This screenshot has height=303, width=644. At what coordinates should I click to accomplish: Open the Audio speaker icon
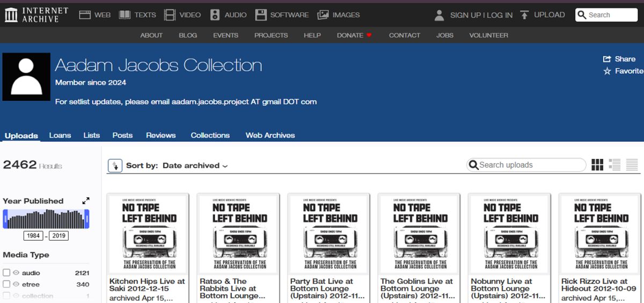click(215, 15)
